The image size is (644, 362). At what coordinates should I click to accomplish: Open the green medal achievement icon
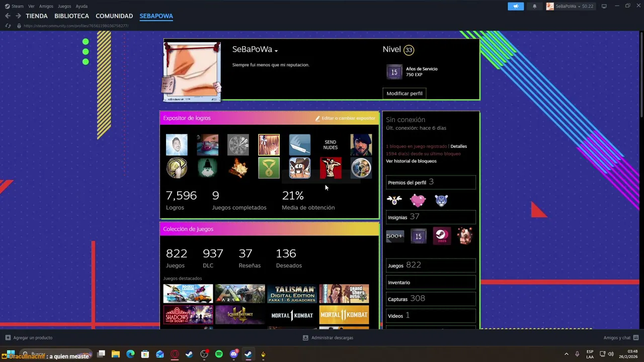(269, 168)
